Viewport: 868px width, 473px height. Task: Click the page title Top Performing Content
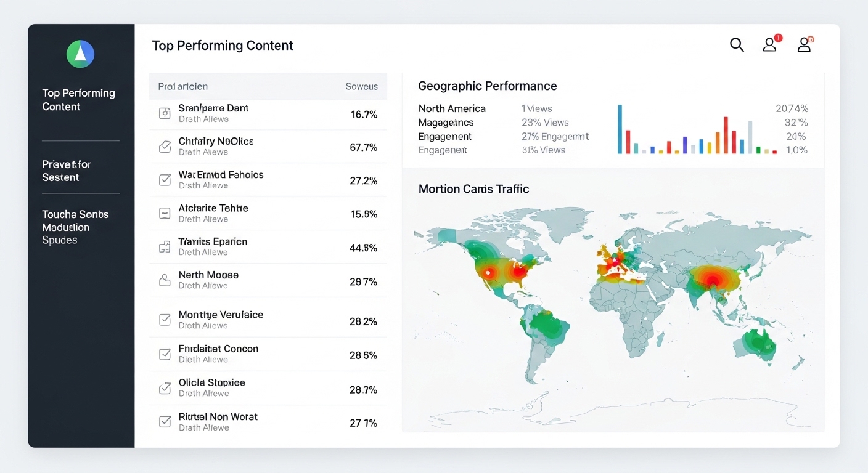point(223,46)
